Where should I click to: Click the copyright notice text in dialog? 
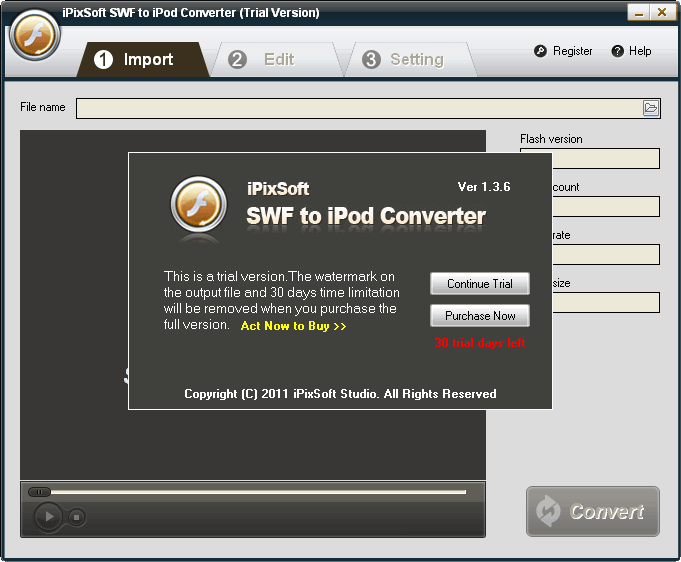point(340,393)
